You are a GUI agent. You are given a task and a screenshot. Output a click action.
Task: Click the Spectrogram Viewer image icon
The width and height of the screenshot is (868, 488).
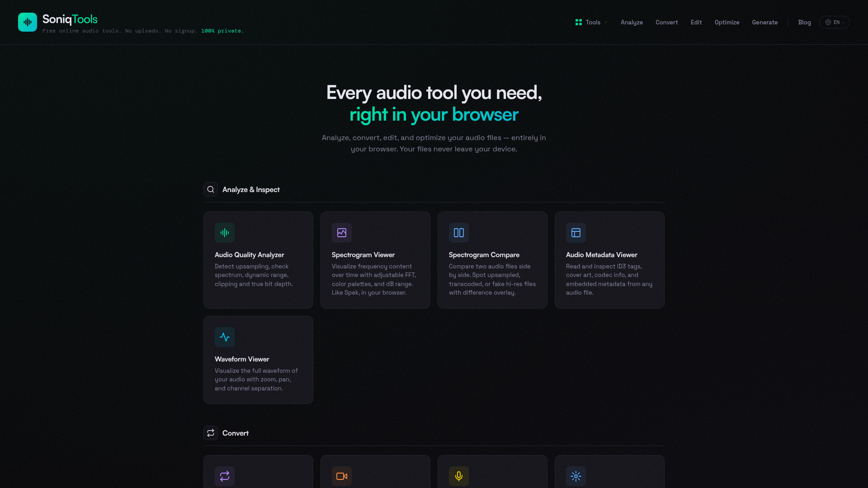[x=342, y=233]
